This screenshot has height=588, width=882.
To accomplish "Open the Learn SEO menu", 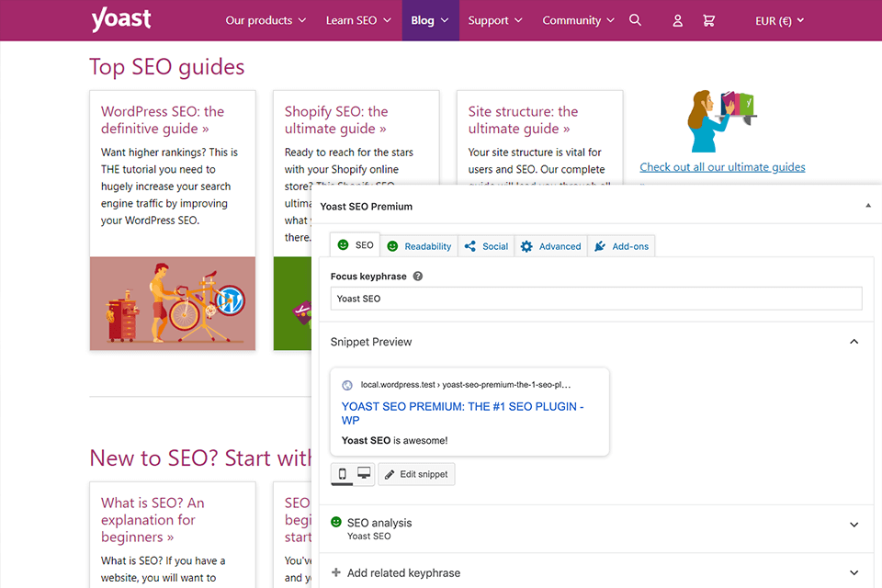I will [x=358, y=21].
